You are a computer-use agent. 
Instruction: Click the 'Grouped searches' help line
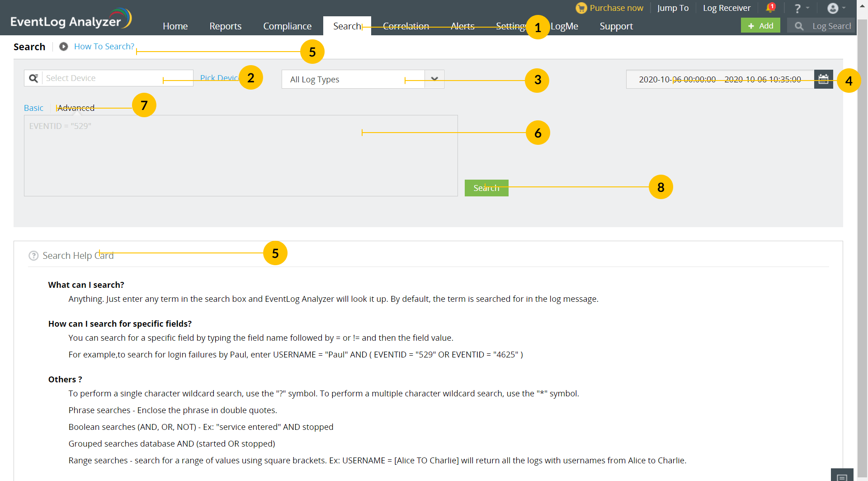[172, 444]
